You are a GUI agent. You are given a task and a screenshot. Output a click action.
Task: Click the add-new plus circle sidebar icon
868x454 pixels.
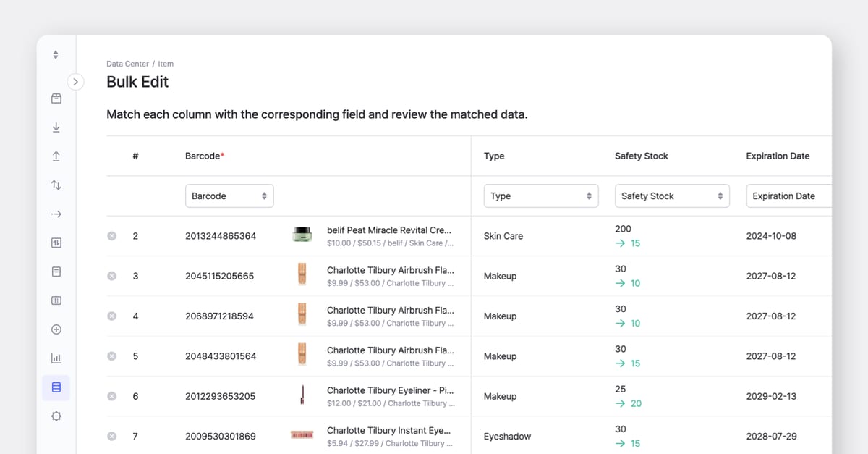point(56,329)
